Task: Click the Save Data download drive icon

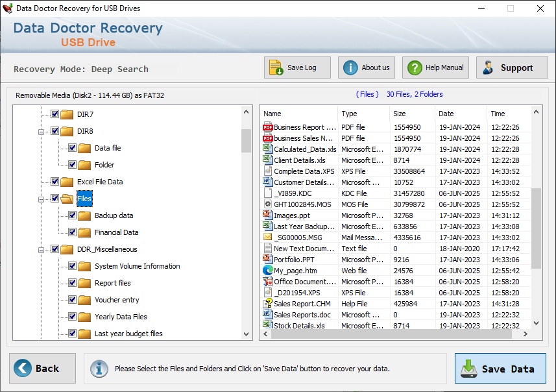Action: tap(469, 369)
